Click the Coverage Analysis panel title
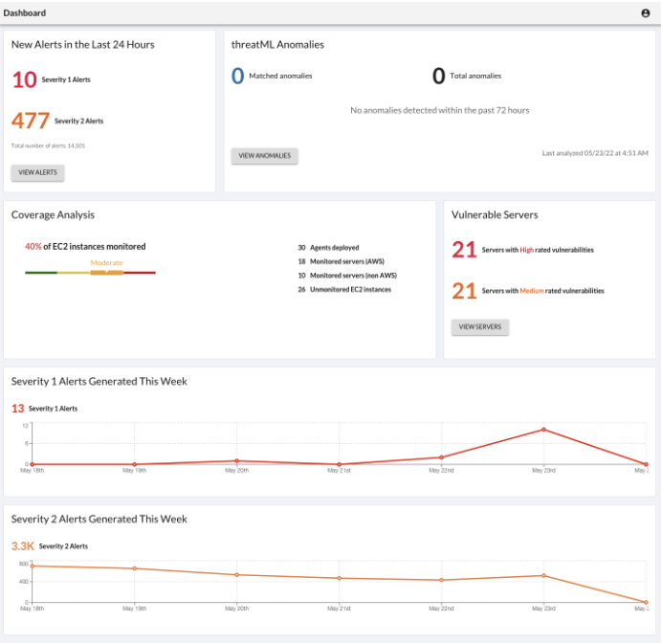Viewport: 662px width, 644px height. coord(53,214)
